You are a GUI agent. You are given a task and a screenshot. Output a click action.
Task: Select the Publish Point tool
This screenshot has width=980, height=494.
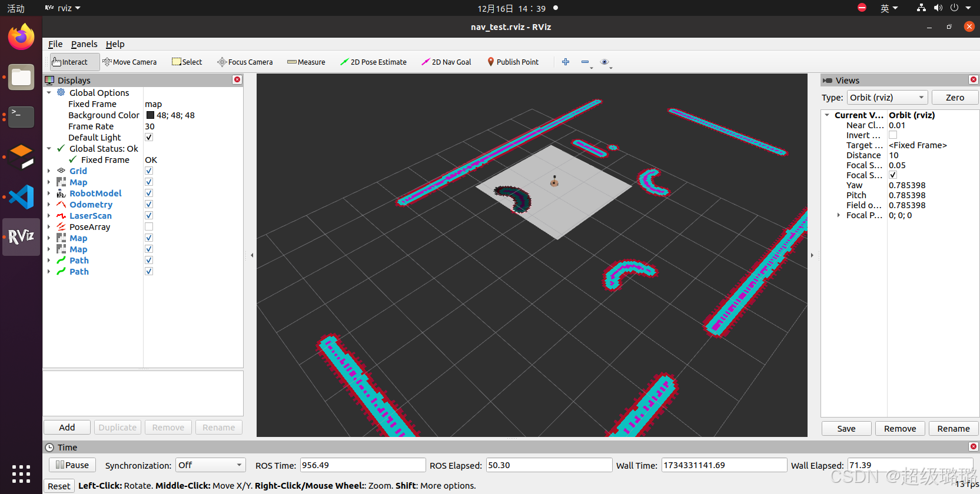(x=513, y=62)
